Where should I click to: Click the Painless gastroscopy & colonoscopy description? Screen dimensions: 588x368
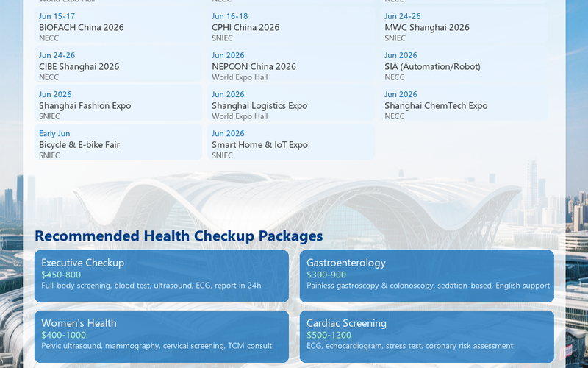[429, 286]
